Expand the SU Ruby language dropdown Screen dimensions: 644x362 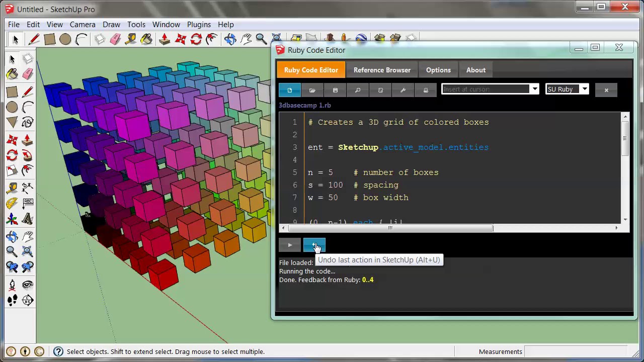(x=584, y=89)
